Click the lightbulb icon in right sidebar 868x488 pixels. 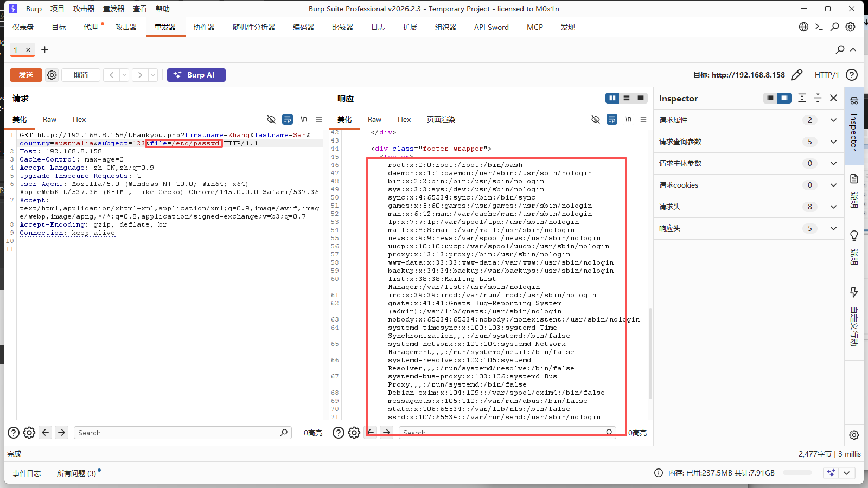click(x=854, y=235)
